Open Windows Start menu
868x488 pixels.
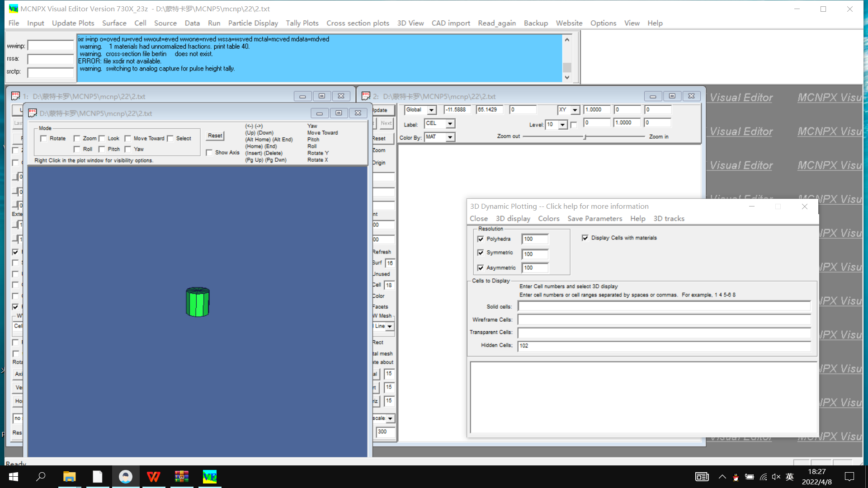[x=13, y=477]
